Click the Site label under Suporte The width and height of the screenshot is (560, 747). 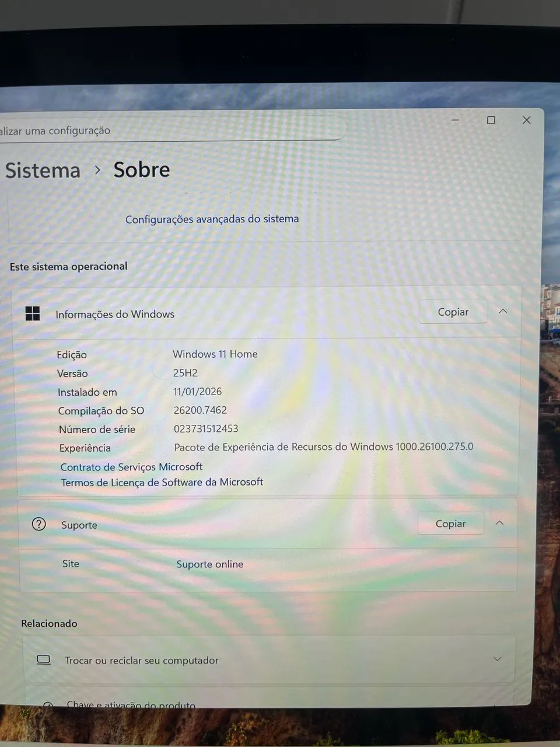click(x=71, y=564)
